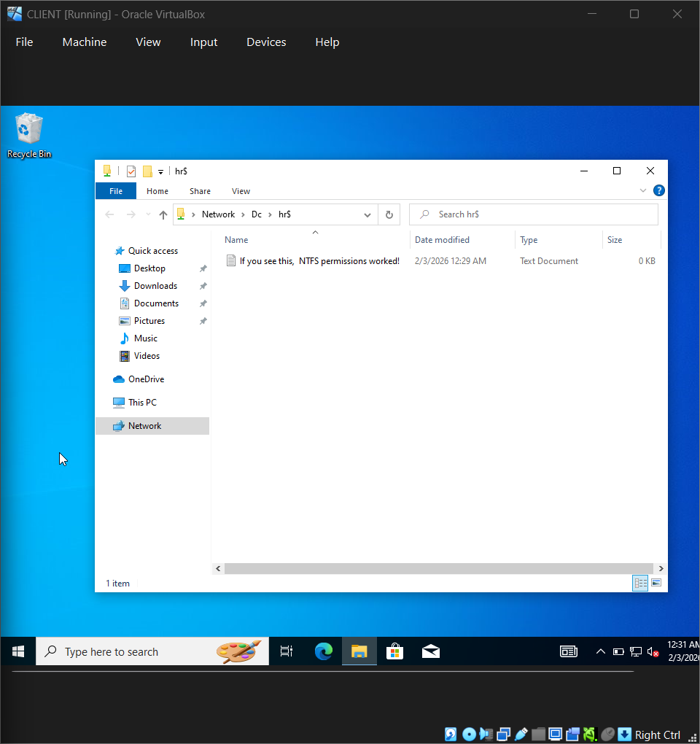Switch to Details view layout button
This screenshot has height=744, width=700.
click(640, 583)
